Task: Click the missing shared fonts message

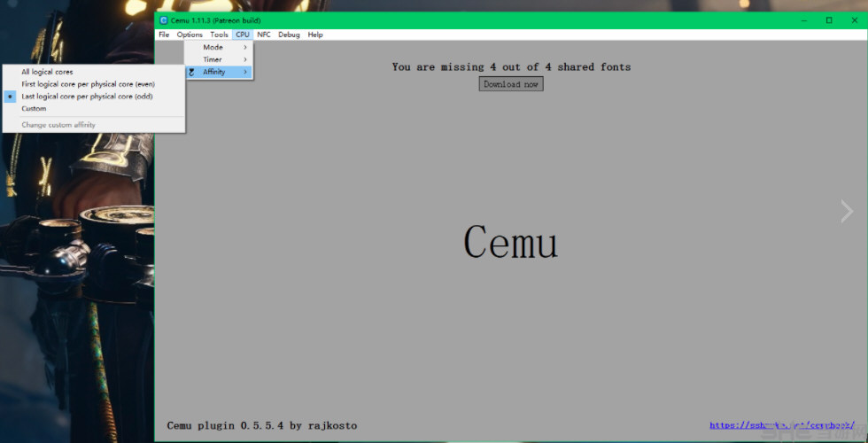Action: [x=511, y=67]
